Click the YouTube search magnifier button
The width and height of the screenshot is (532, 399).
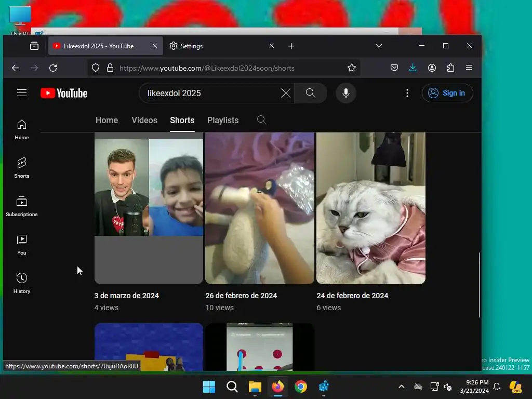[x=311, y=93]
